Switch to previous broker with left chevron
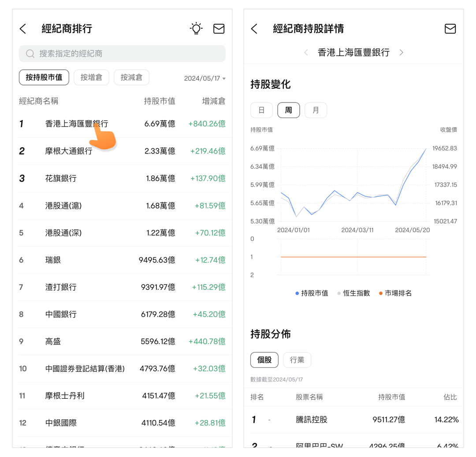This screenshot has height=457, width=476. pyautogui.click(x=306, y=52)
